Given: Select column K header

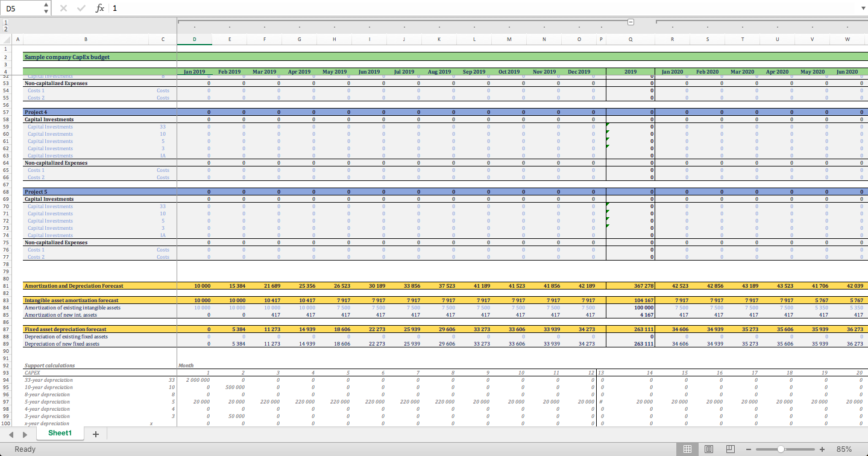Looking at the screenshot, I should 439,39.
